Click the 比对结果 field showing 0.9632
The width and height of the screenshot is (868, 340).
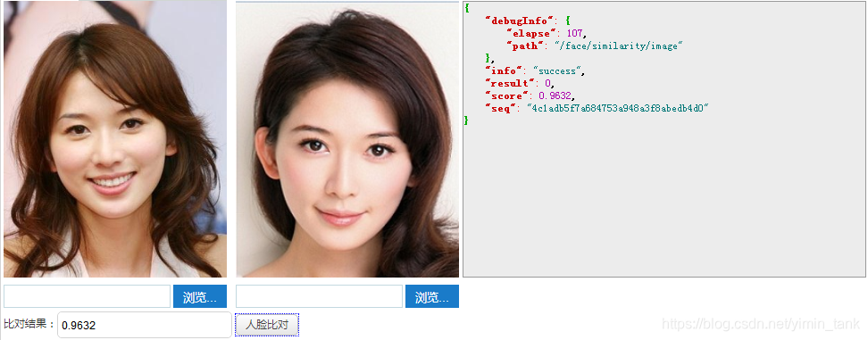pyautogui.click(x=145, y=325)
